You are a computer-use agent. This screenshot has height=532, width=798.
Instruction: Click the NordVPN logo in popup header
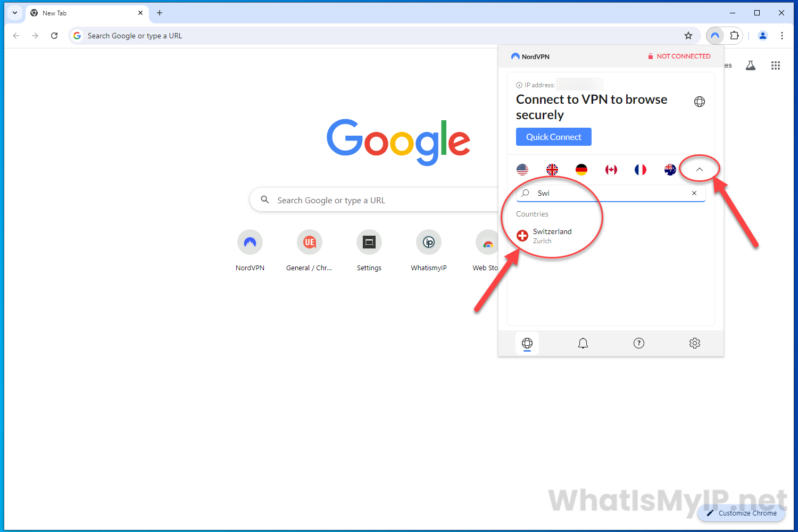pos(530,56)
